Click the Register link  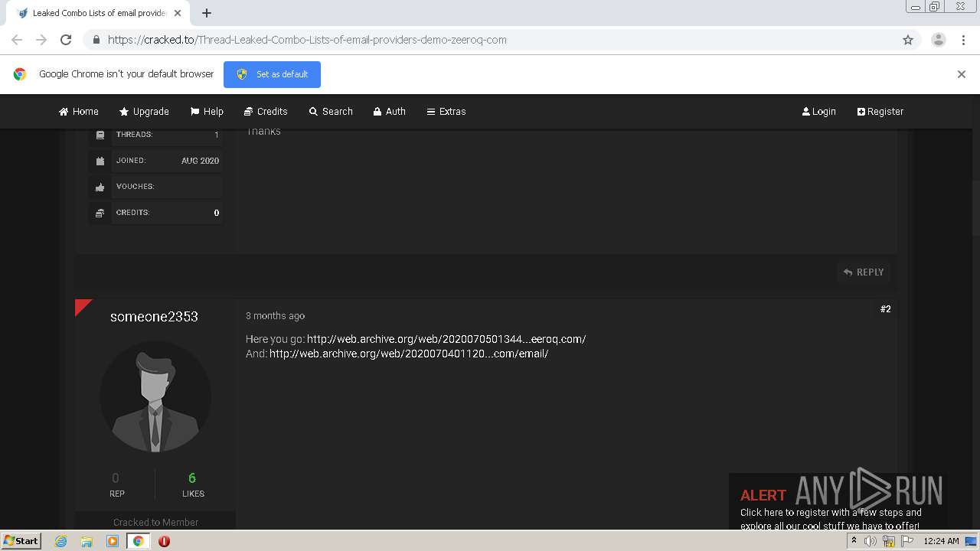pyautogui.click(x=880, y=111)
